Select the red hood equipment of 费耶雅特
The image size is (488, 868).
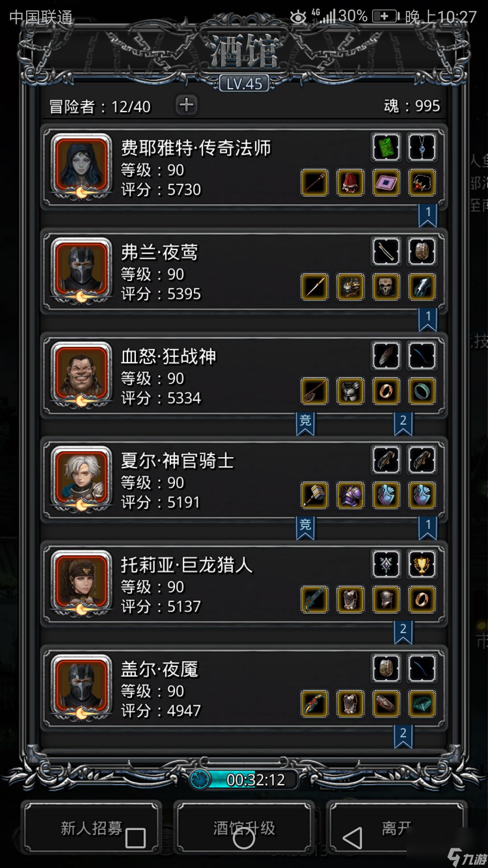pyautogui.click(x=350, y=183)
